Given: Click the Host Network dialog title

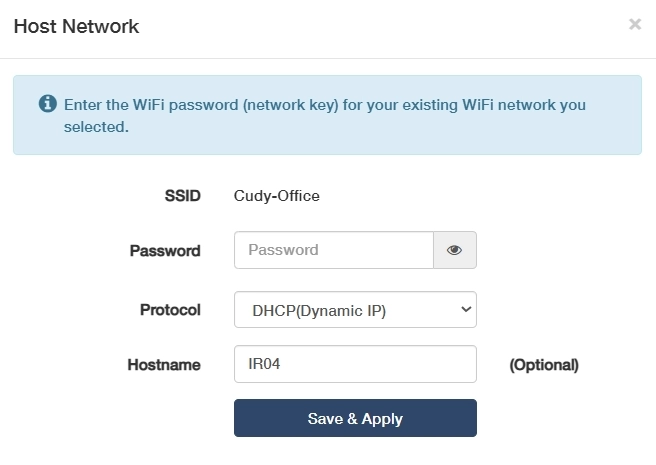Looking at the screenshot, I should [76, 27].
